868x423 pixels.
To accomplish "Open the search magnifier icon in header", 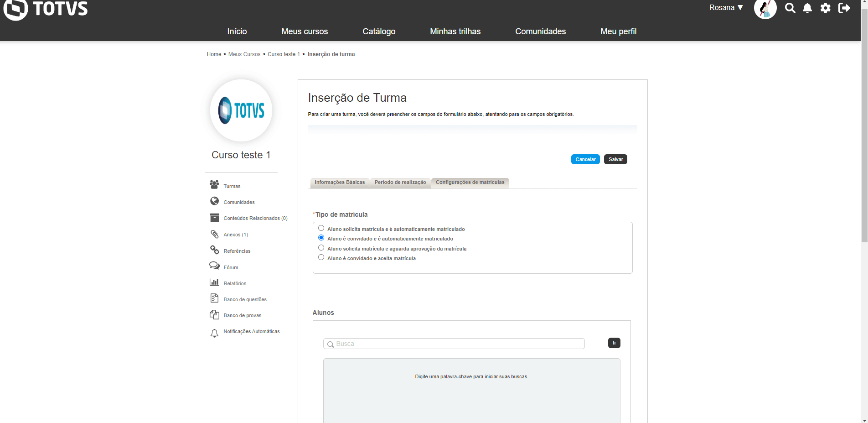I will pyautogui.click(x=790, y=8).
